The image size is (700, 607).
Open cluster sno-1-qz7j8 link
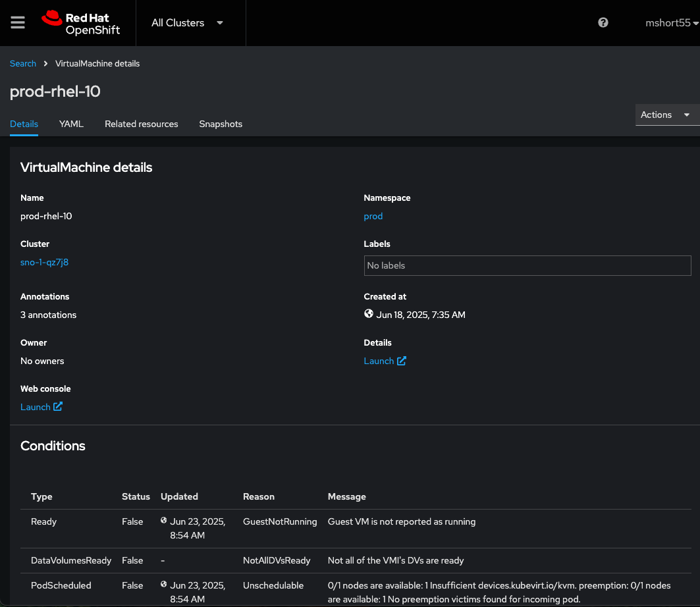coord(45,262)
